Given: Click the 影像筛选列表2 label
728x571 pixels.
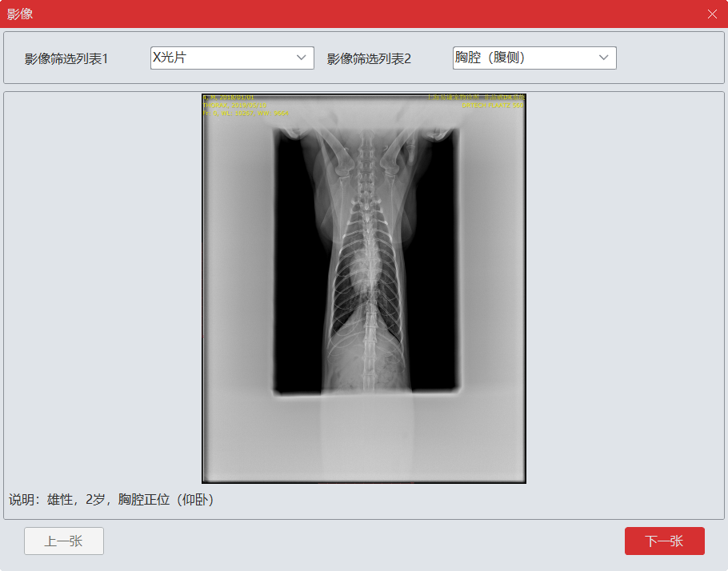Looking at the screenshot, I should pos(369,58).
